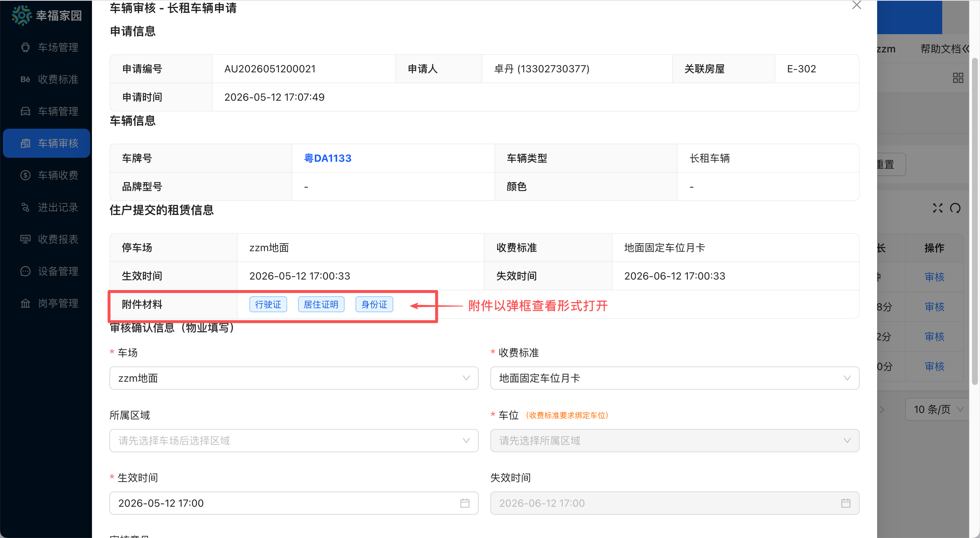The height and width of the screenshot is (538, 980).
Task: Click 审核 link in the 0分 row
Action: [x=934, y=366]
